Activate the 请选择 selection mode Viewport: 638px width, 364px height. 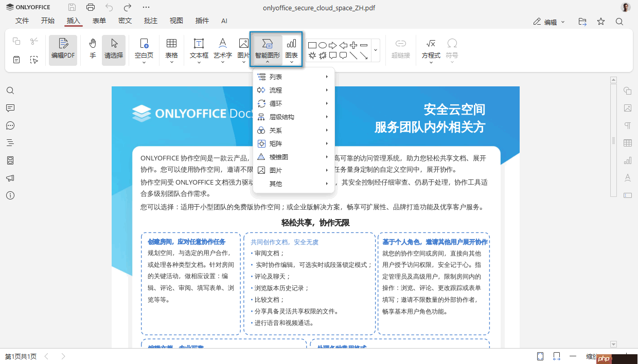[113, 49]
